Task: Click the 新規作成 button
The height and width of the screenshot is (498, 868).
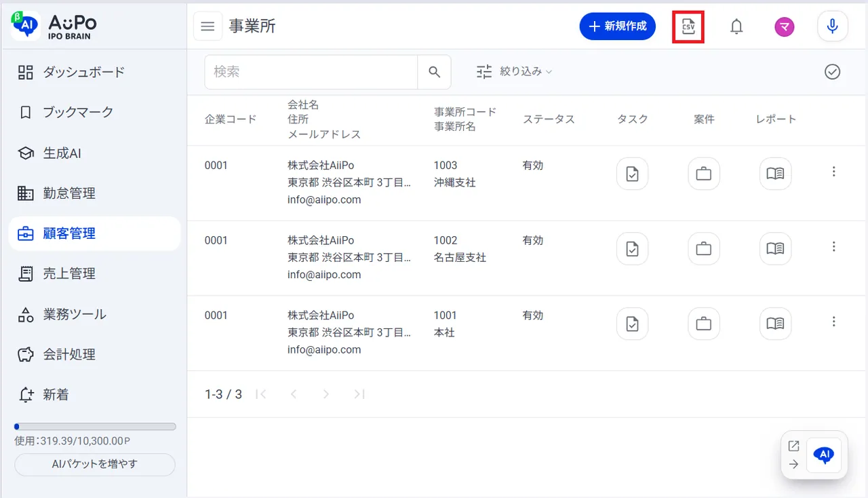Action: [617, 26]
